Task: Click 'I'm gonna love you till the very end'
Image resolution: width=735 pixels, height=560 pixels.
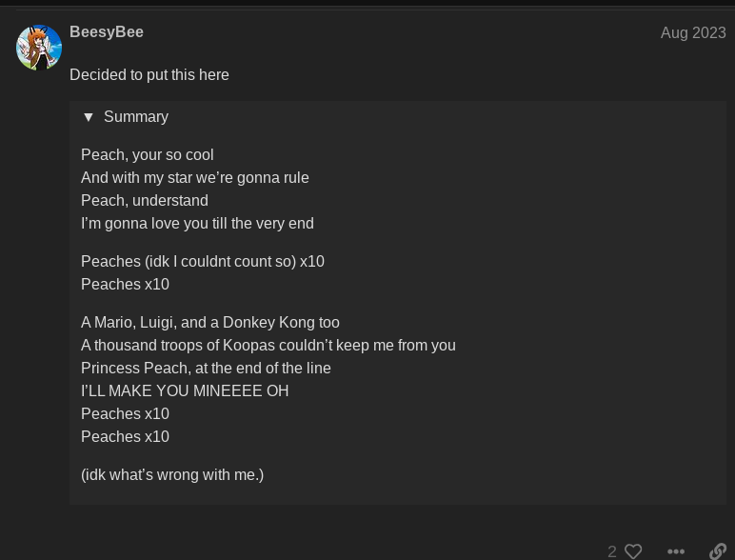Action: [x=197, y=223]
